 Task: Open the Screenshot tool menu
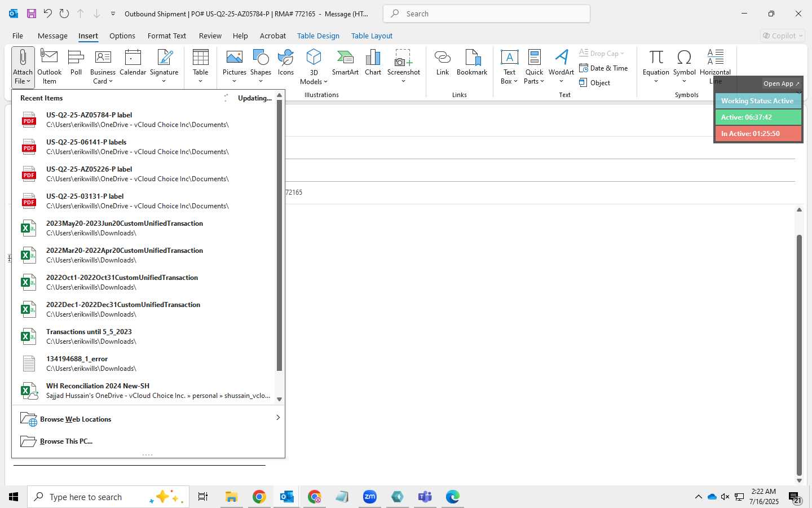(404, 67)
